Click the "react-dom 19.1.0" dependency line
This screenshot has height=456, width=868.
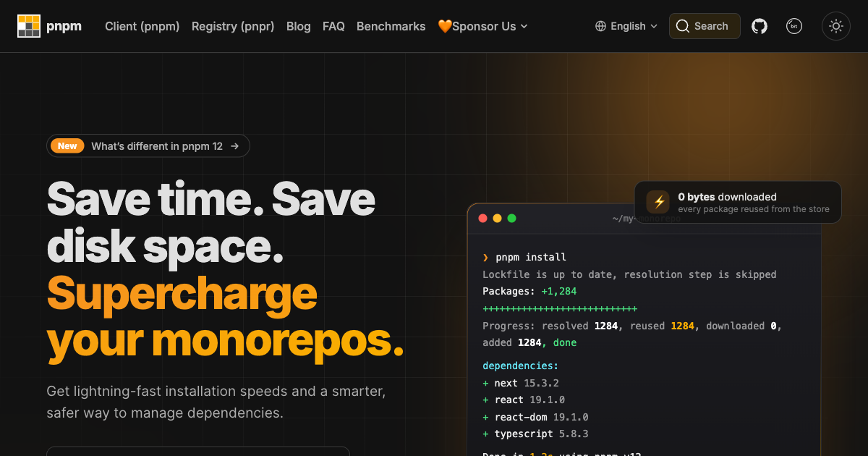[x=535, y=417]
